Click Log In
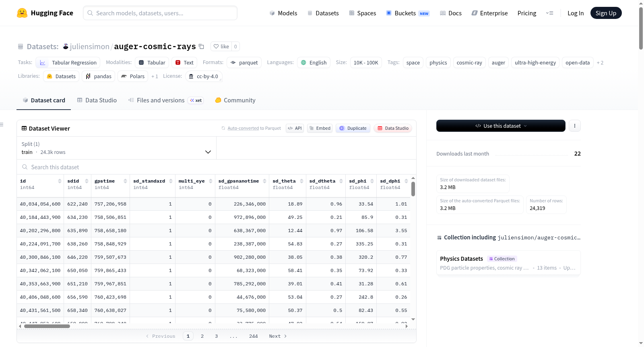Image resolution: width=644 pixels, height=347 pixels. tap(576, 13)
